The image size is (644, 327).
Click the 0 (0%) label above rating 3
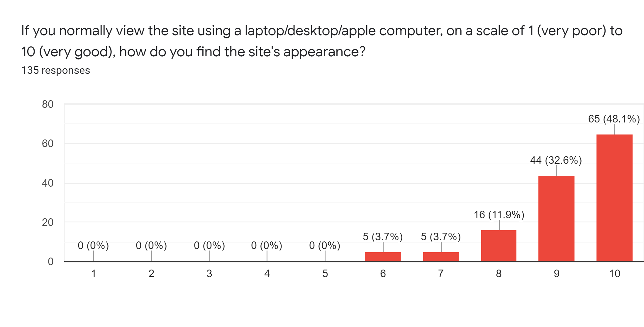click(209, 246)
